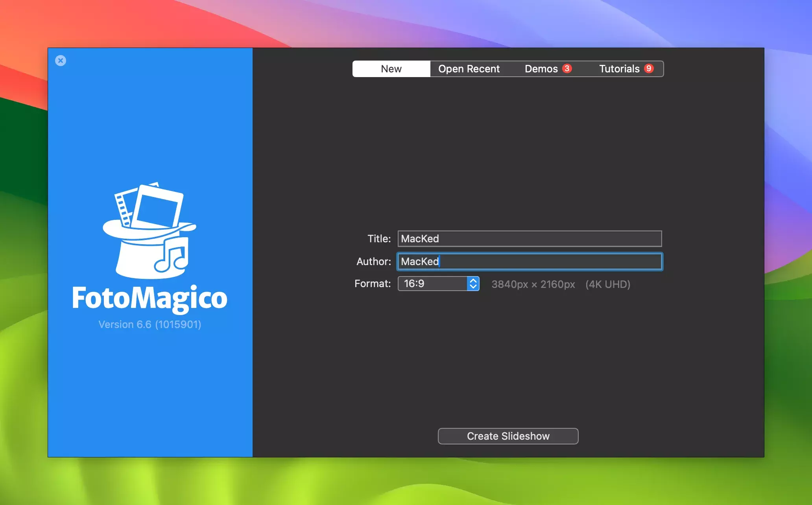Switch to the Open Recent tab

click(469, 69)
